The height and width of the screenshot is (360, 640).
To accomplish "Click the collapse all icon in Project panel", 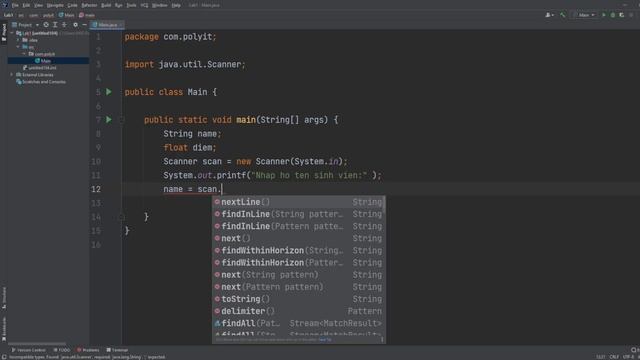I will (64, 25).
